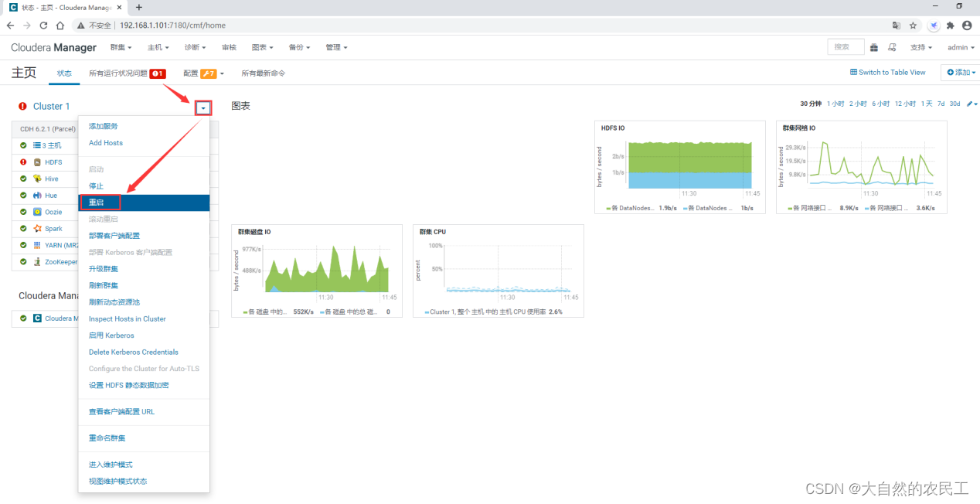
Task: Click the orange configuration issues badge 7
Action: [x=209, y=73]
